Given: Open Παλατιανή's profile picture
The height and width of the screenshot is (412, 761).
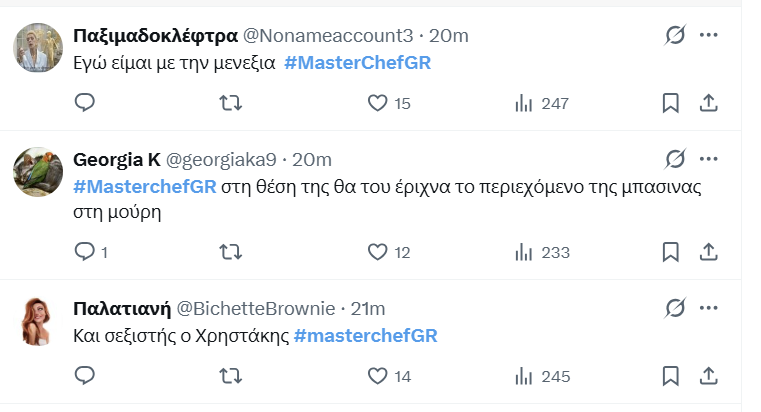Looking at the screenshot, I should tap(39, 321).
